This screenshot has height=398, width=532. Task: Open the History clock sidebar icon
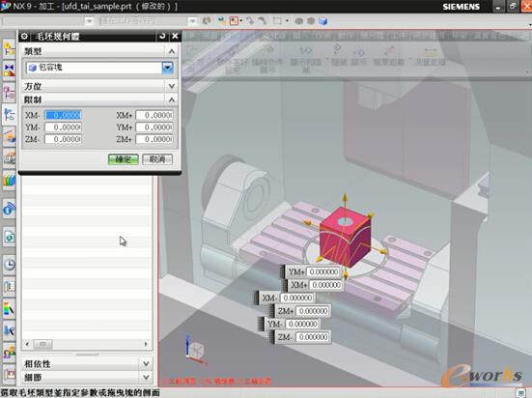pyautogui.click(x=9, y=264)
